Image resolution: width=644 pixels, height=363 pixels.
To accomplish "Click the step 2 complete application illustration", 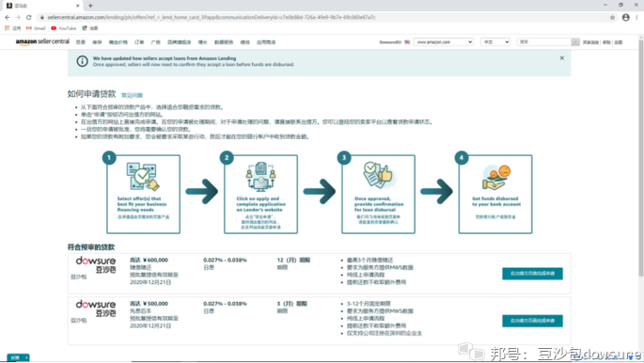I will click(x=260, y=177).
